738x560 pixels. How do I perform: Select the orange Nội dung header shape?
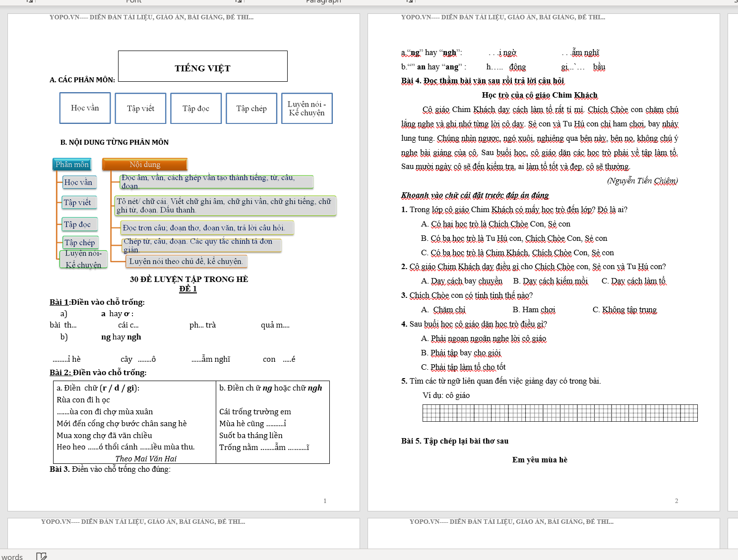pyautogui.click(x=145, y=165)
